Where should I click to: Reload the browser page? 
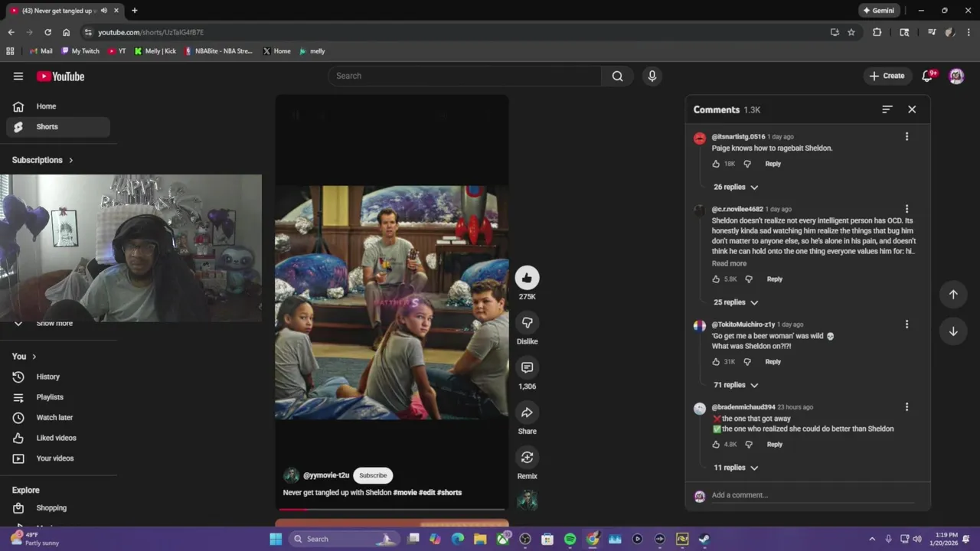point(47,32)
